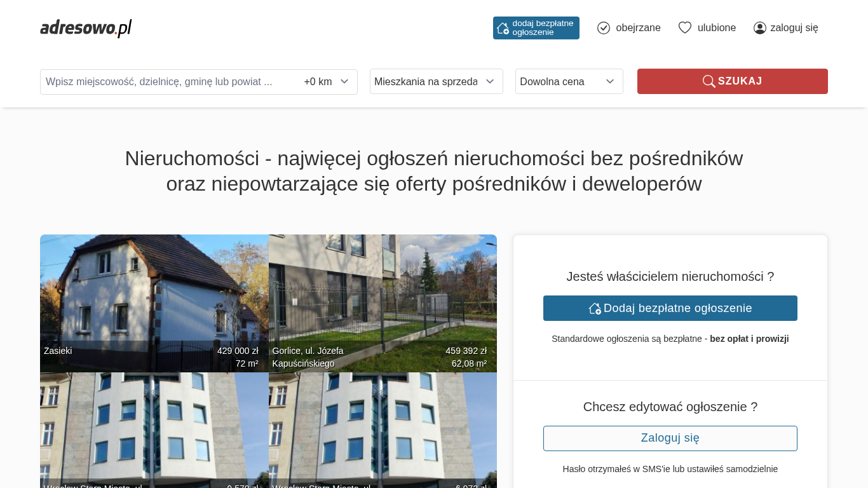The image size is (868, 488).
Task: Focus the location search input field
Action: [x=168, y=81]
